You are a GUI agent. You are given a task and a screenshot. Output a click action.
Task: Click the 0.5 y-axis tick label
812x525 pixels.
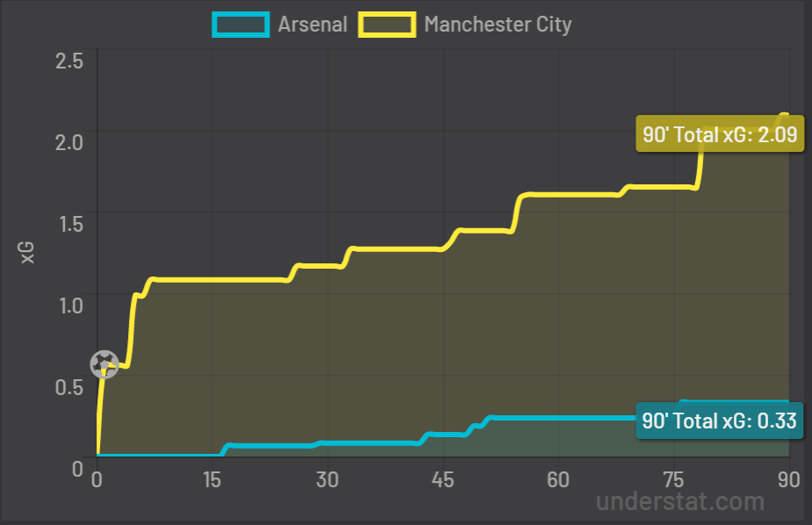coord(69,387)
